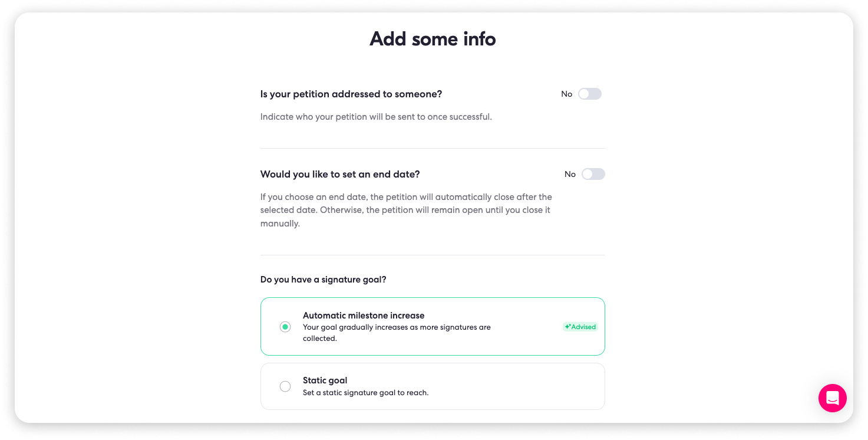Click 'Set a static signature goal to reach' text
The width and height of the screenshot is (868, 440).
[x=365, y=393]
